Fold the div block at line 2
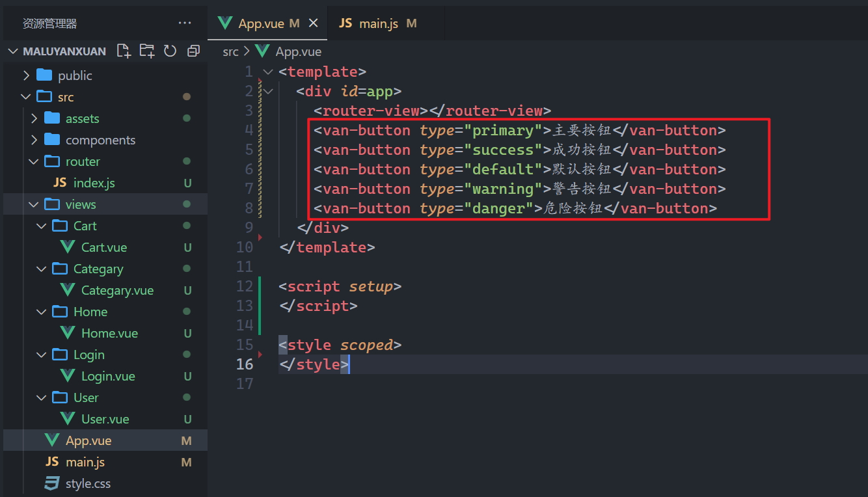The height and width of the screenshot is (497, 868). 268,91
